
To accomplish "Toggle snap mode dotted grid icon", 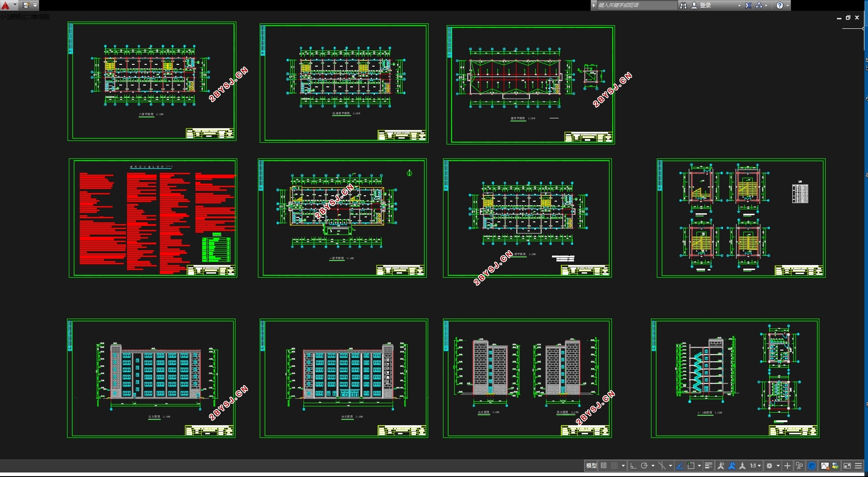I will click(x=615, y=466).
